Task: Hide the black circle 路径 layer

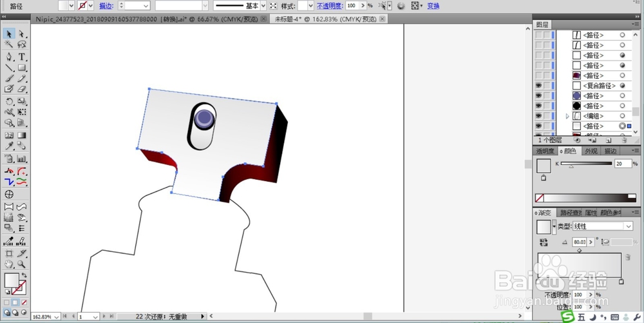Action: point(538,106)
